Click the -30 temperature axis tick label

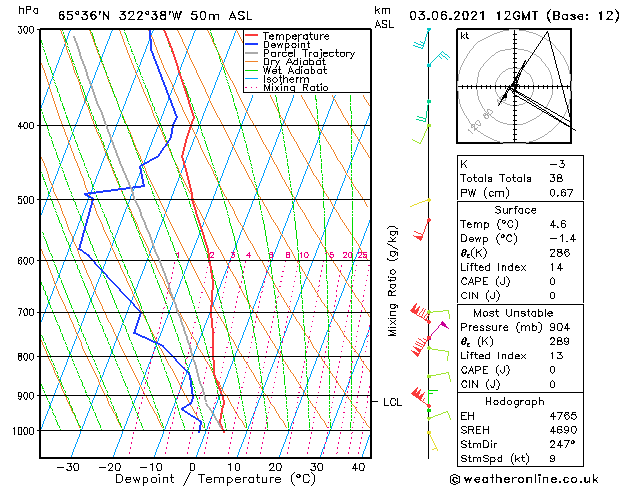click(68, 467)
